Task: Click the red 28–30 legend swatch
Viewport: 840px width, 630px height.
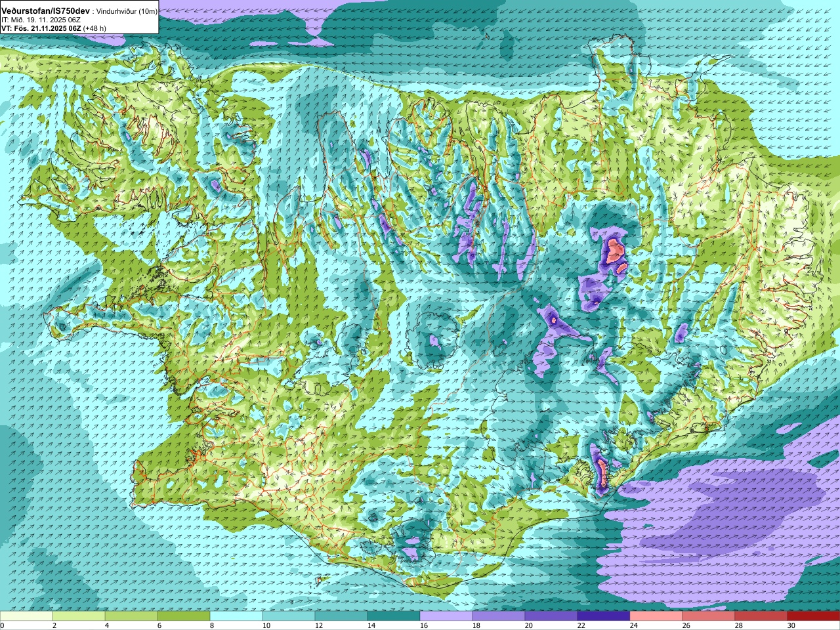Action: point(761,616)
